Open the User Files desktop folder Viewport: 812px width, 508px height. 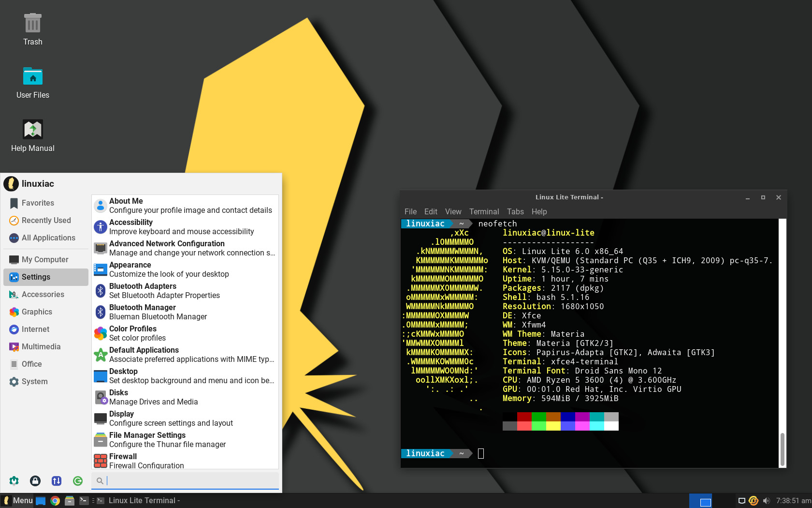pos(33,83)
